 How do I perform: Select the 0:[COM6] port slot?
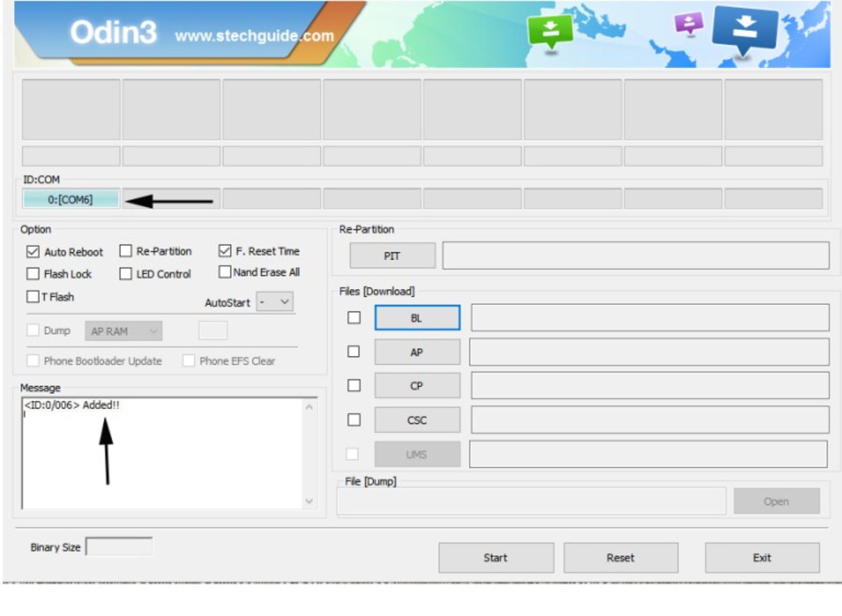pos(71,199)
